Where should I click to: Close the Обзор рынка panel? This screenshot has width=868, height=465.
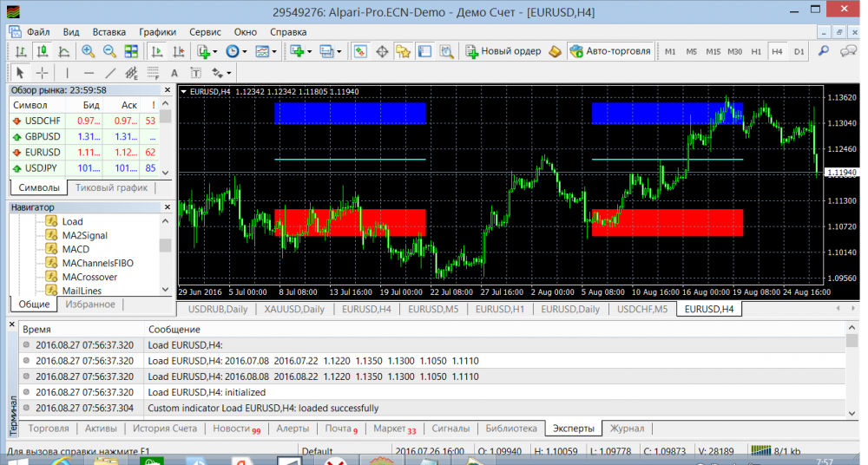[x=168, y=89]
